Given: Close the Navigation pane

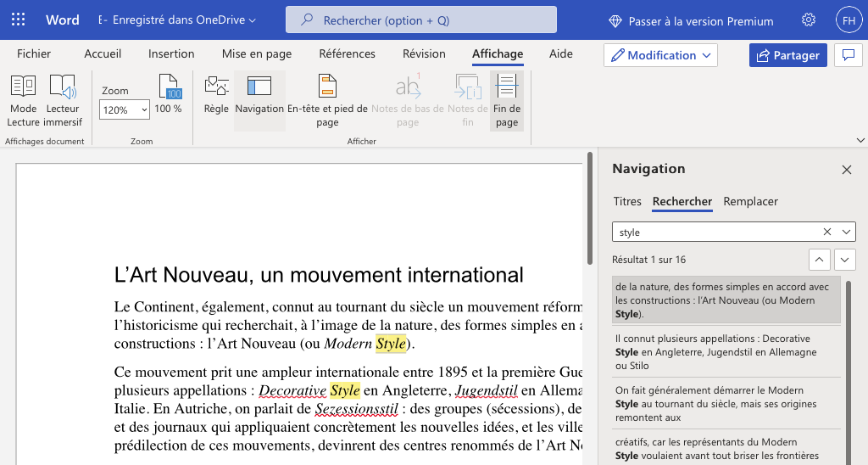Looking at the screenshot, I should pyautogui.click(x=847, y=170).
